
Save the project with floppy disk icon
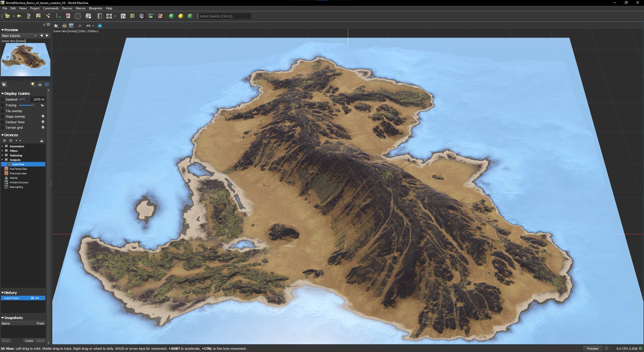click(38, 16)
